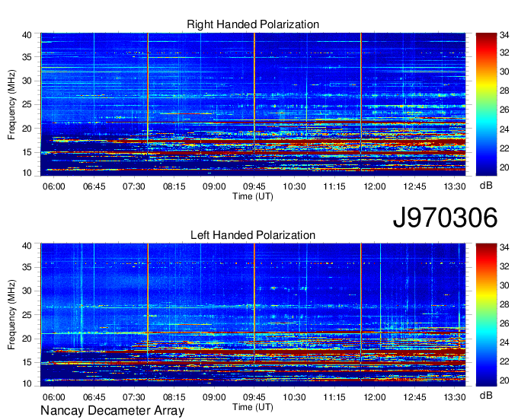Click the bottom spectrogram's color scale bar

pos(486,315)
